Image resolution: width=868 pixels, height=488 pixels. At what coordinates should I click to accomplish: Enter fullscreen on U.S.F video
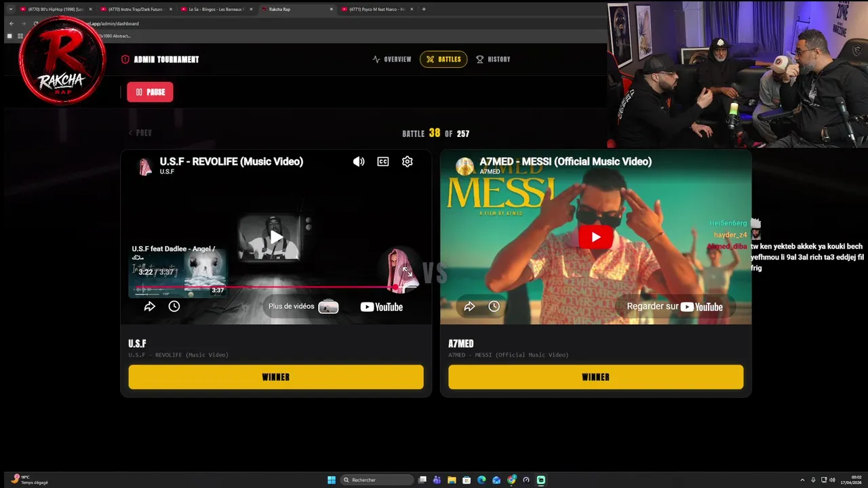pyautogui.click(x=407, y=272)
